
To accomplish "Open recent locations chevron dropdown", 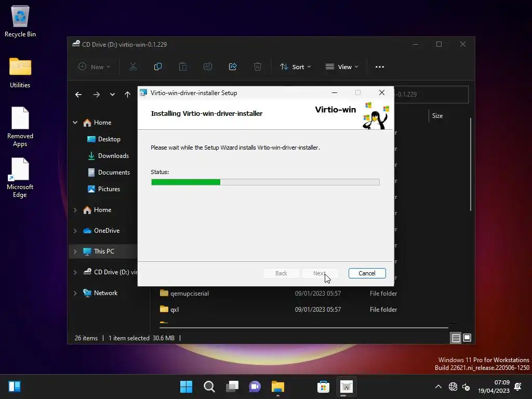I will click(x=112, y=95).
